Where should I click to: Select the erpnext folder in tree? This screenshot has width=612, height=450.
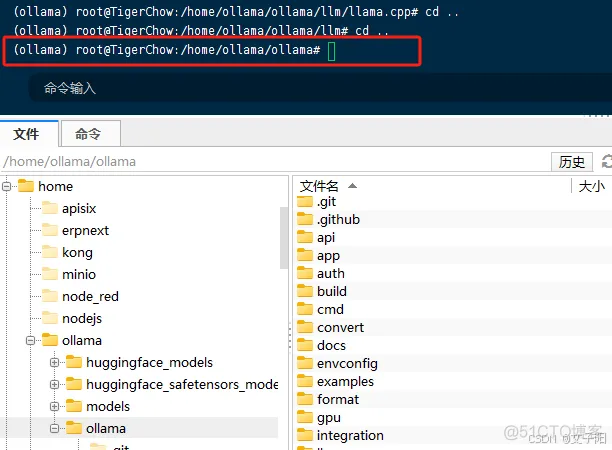point(85,231)
